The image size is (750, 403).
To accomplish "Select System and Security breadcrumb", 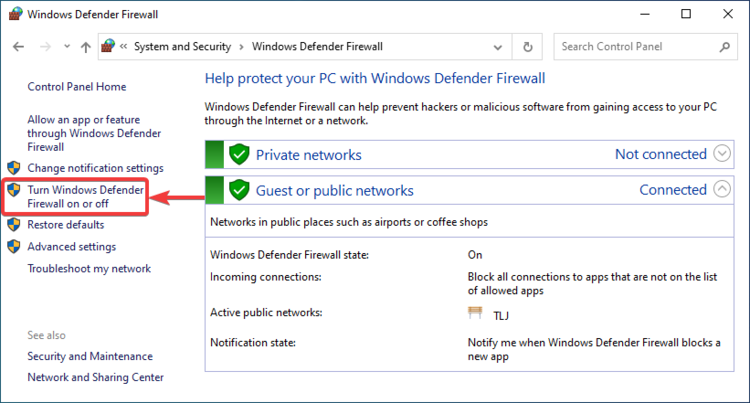I will [182, 46].
